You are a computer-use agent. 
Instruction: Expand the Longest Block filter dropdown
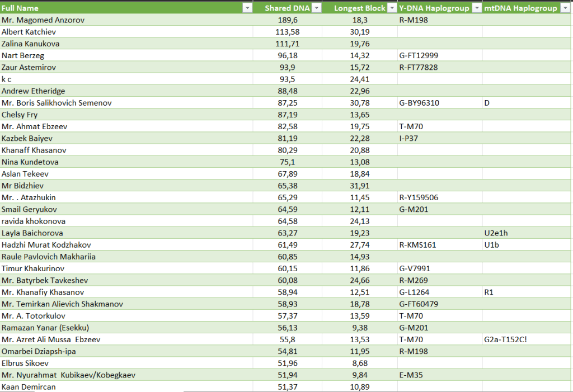tap(391, 8)
